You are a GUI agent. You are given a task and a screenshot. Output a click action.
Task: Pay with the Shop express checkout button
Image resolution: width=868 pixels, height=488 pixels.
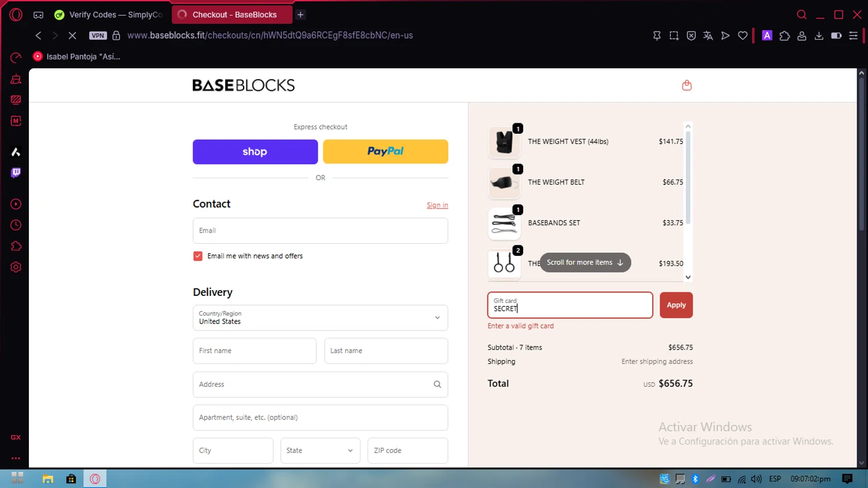255,152
